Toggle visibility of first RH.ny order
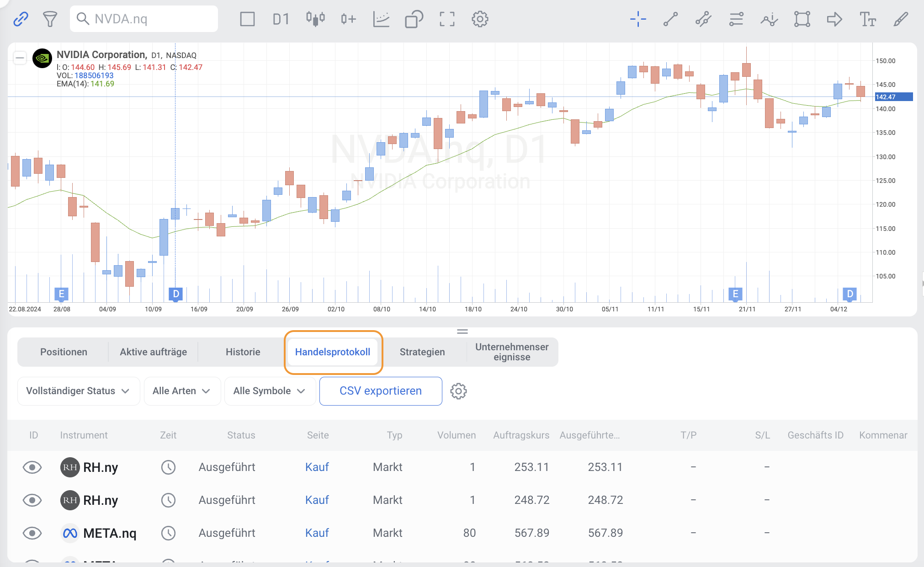The image size is (924, 567). [x=32, y=467]
